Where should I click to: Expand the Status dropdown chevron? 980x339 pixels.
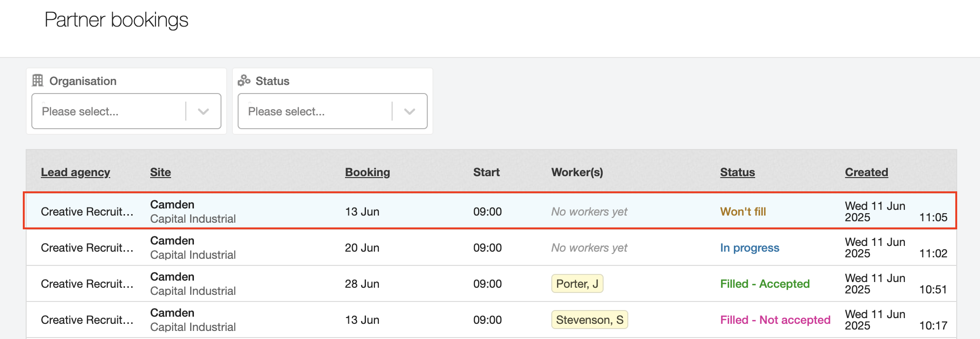click(x=410, y=112)
